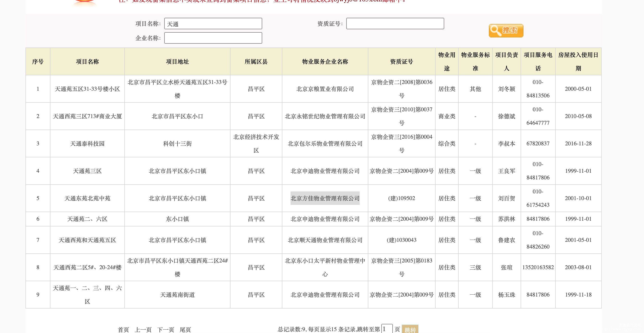Click 天通东苑北苑中苑 project name
Screen dimensions: 644x333
coord(87,198)
